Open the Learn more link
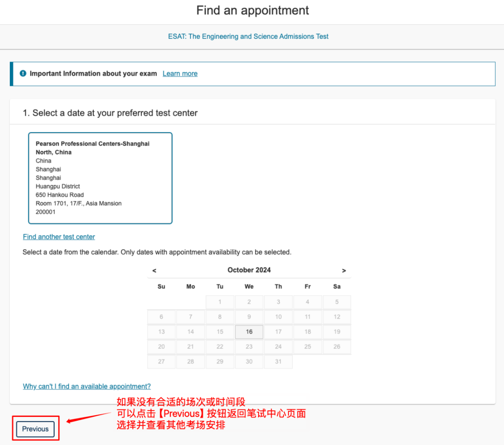Screen dimensions: 504x445 [180, 74]
